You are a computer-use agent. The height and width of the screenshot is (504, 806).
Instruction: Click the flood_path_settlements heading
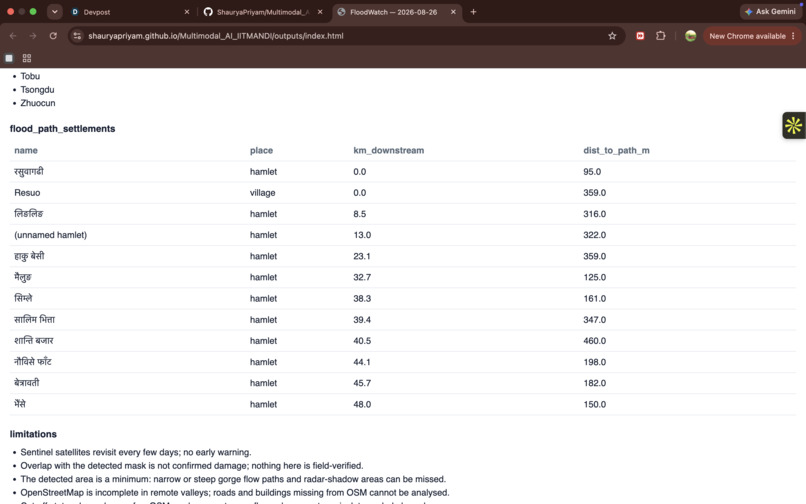(62, 129)
